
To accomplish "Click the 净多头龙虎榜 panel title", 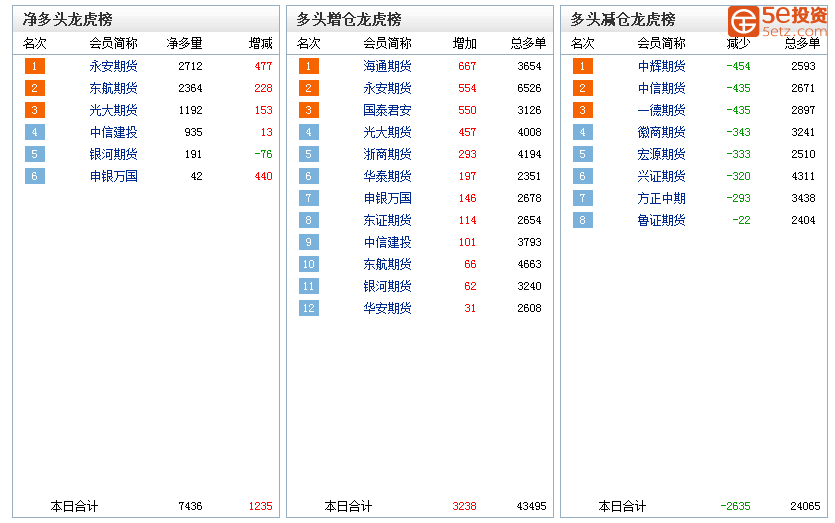I will click(x=68, y=20).
